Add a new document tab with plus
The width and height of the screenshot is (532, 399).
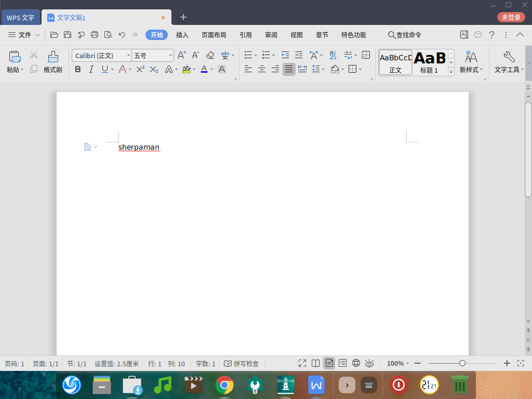pyautogui.click(x=183, y=17)
